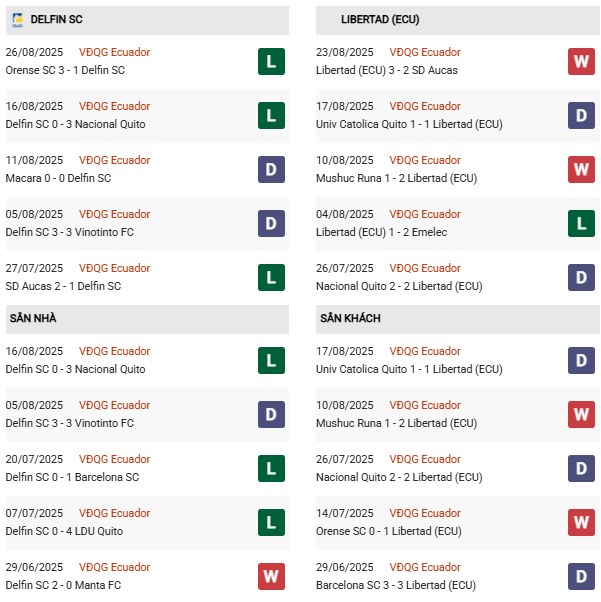Click the D badge for Macara 0 - 0 Delfin SC
601x602 pixels.
(x=270, y=170)
